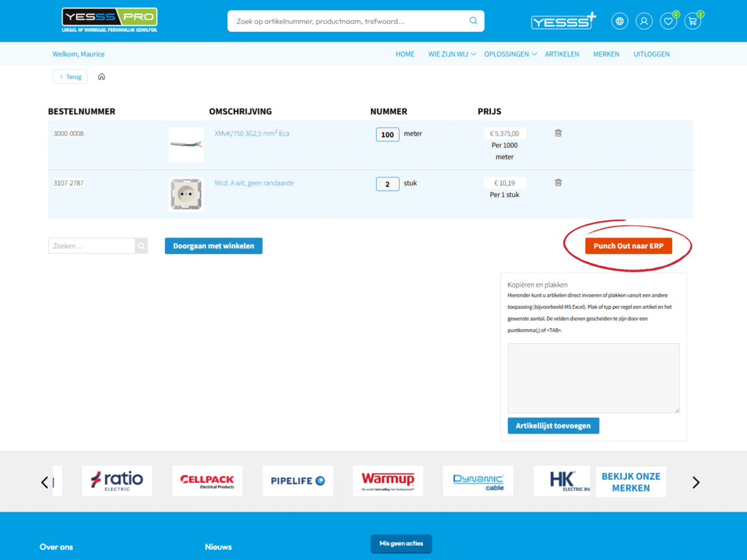747x560 pixels.
Task: Click the price € 10,19
Action: tap(505, 183)
